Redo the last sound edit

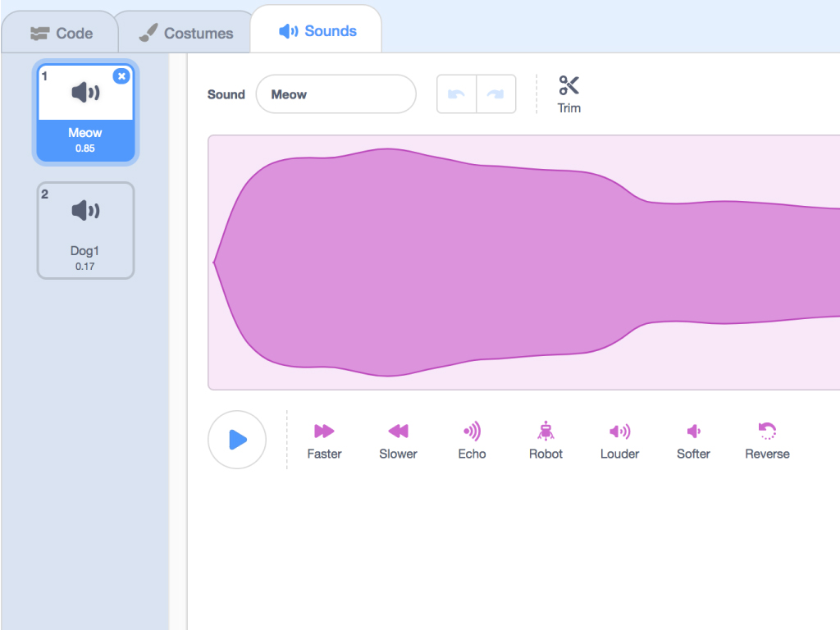click(496, 94)
